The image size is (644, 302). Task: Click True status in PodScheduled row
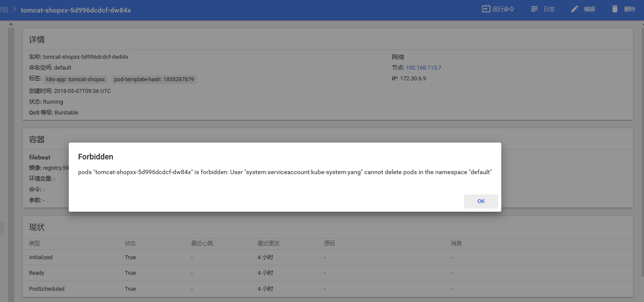point(130,289)
